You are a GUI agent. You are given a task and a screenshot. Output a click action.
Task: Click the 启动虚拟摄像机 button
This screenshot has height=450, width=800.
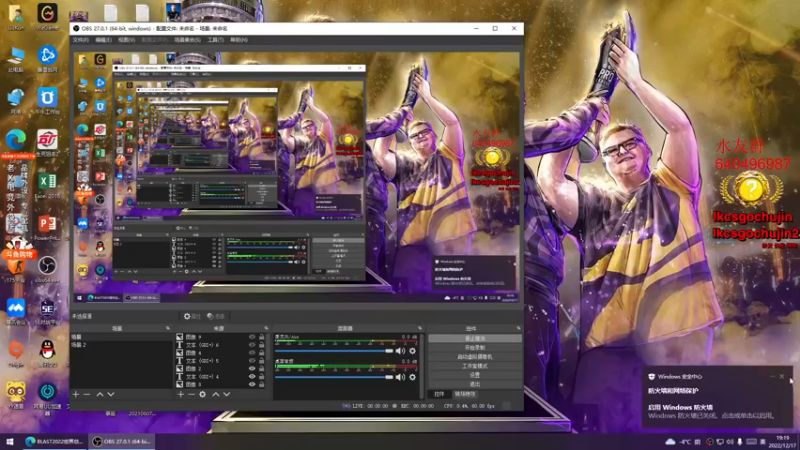(x=475, y=357)
